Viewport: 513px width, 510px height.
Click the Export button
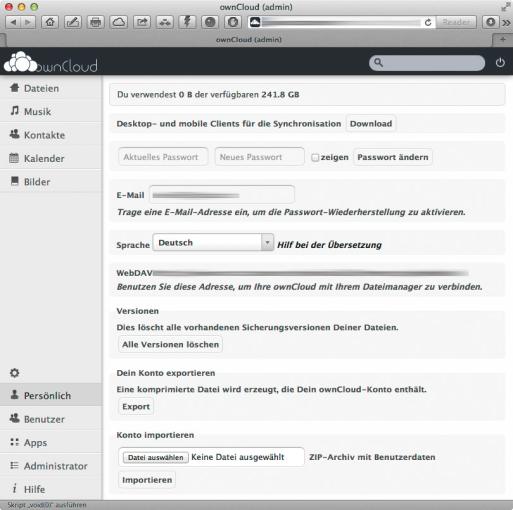click(x=136, y=407)
